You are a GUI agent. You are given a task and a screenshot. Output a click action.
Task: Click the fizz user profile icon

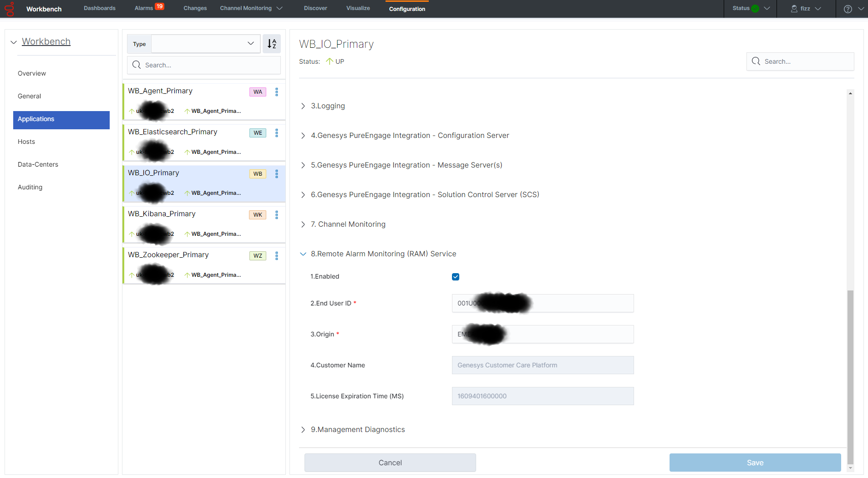794,9
